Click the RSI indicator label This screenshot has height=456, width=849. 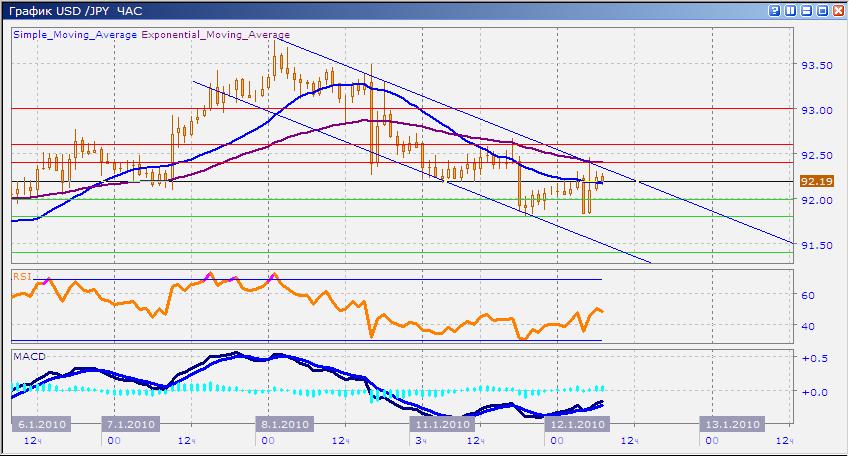point(20,275)
